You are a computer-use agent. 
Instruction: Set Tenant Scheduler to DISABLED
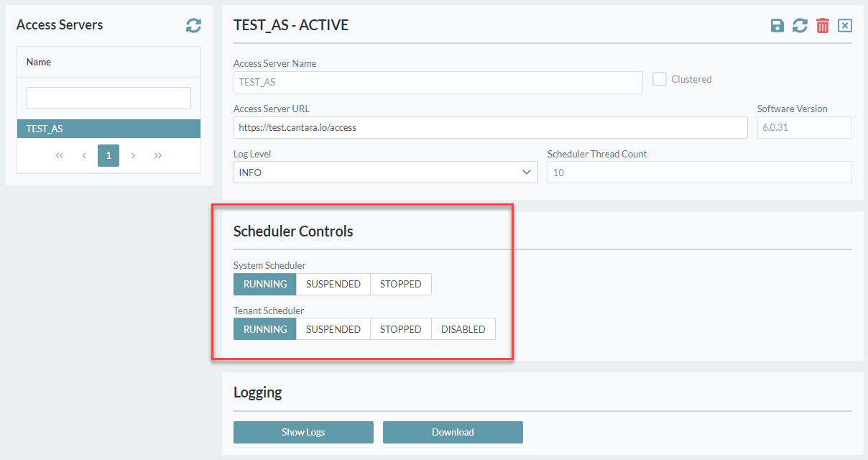463,329
